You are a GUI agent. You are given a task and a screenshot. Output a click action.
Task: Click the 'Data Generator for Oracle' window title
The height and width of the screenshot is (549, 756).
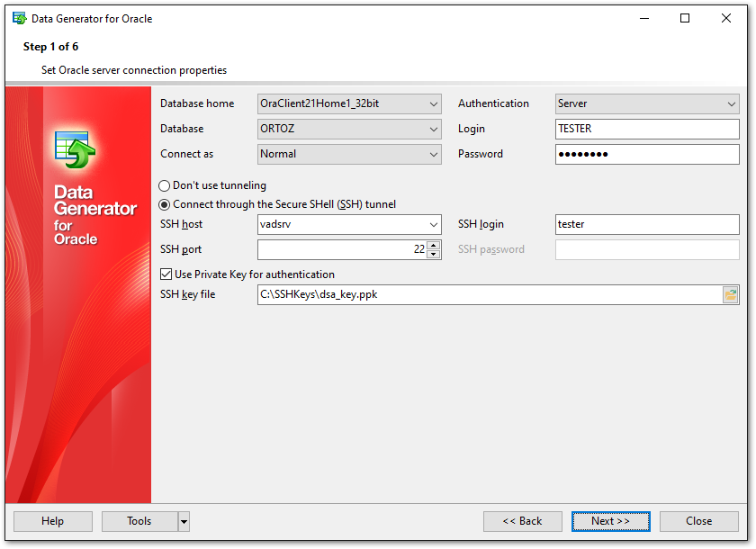tap(92, 19)
